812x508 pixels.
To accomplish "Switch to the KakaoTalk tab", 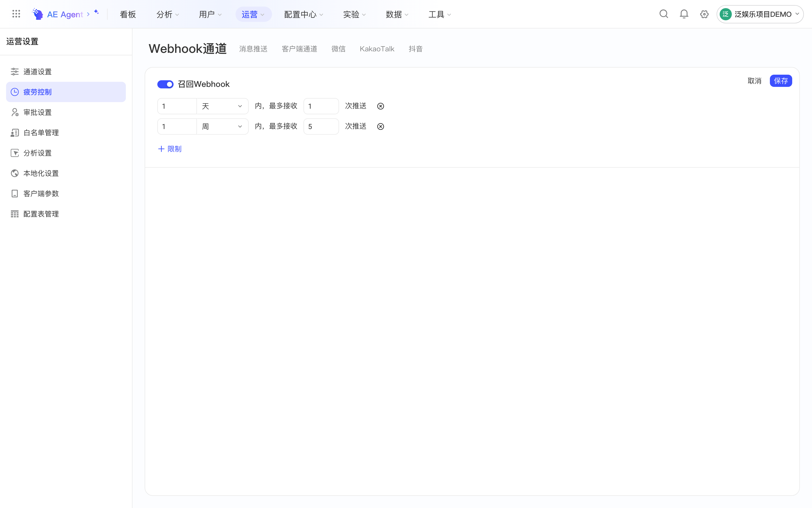I will 377,49.
